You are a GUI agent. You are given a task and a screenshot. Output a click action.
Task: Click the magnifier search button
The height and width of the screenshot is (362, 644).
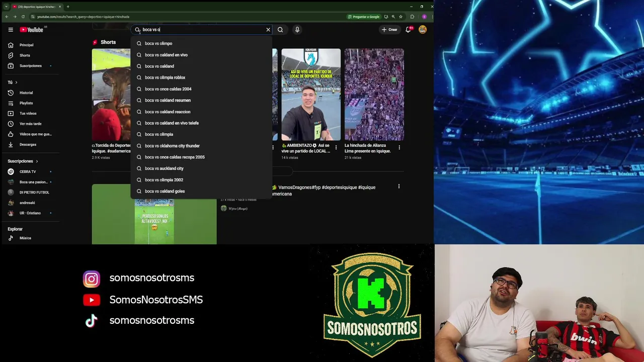pyautogui.click(x=280, y=30)
